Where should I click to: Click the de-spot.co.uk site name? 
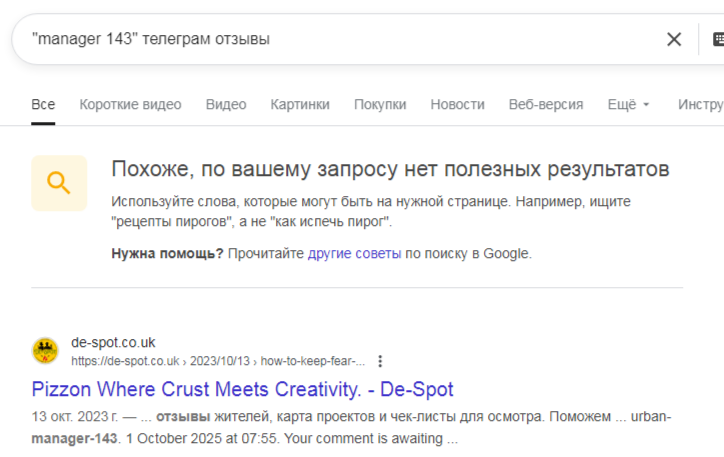coord(113,343)
